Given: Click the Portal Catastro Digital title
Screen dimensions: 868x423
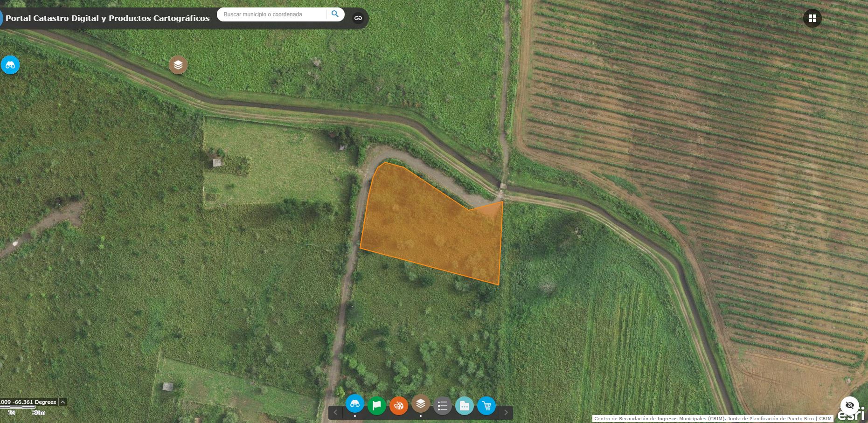Looking at the screenshot, I should (107, 18).
